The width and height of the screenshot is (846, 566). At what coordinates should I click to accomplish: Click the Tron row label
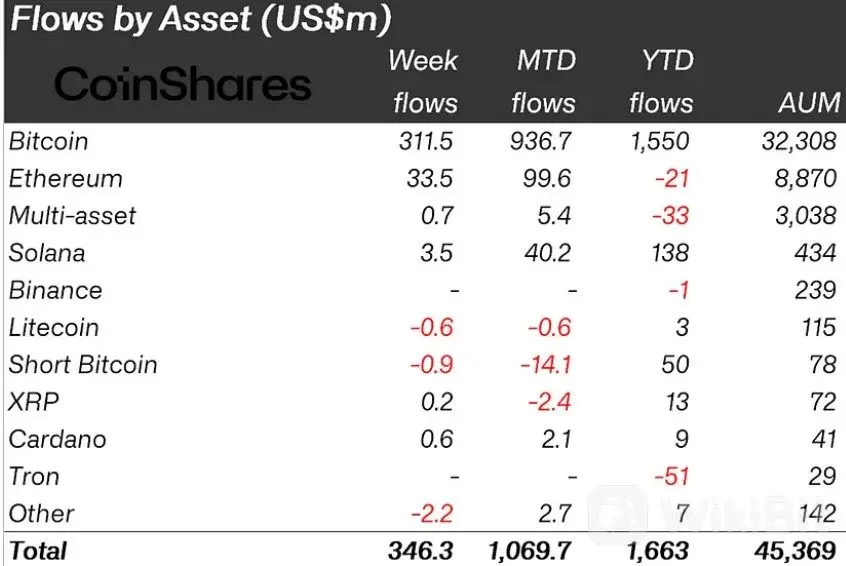click(34, 476)
